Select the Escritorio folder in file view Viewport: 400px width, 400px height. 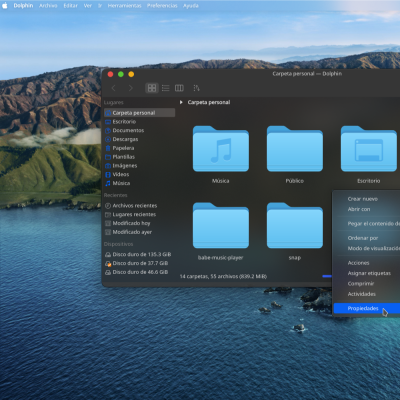(369, 149)
